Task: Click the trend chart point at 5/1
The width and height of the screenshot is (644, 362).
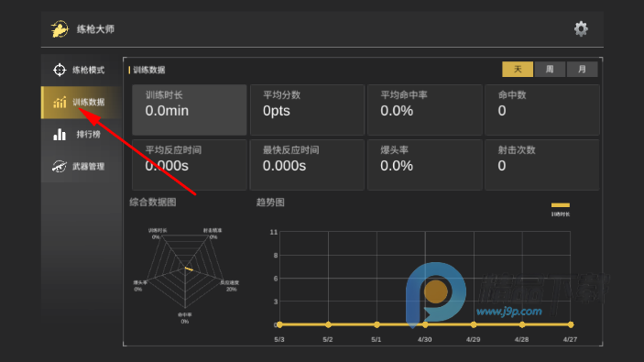Action: 377,324
